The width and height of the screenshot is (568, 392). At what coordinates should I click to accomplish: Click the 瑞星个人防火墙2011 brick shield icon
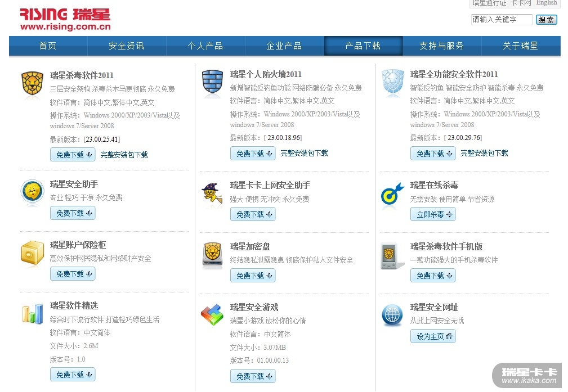[212, 83]
